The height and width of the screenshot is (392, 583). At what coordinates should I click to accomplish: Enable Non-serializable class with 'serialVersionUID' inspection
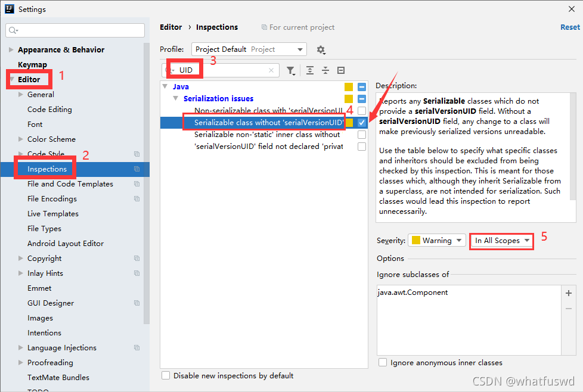(x=362, y=111)
